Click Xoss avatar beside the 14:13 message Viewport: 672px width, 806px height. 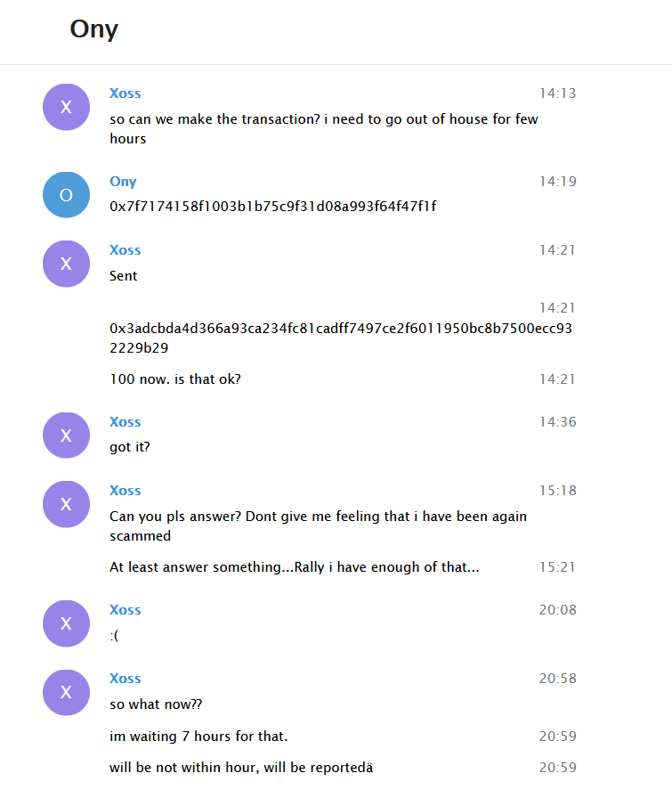(x=66, y=107)
